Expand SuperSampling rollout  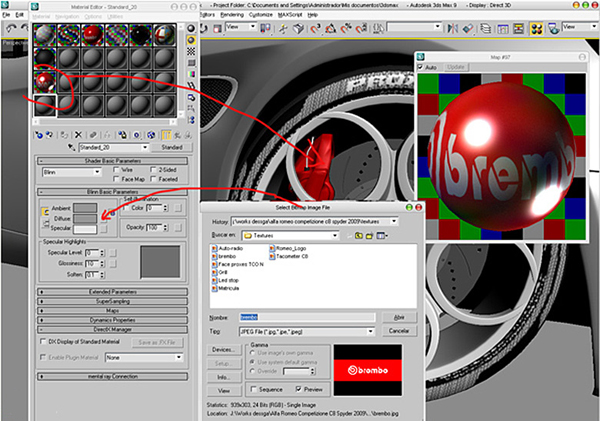112,301
